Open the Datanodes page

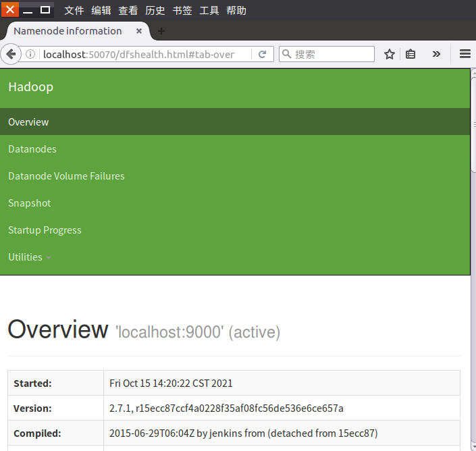[x=32, y=149]
